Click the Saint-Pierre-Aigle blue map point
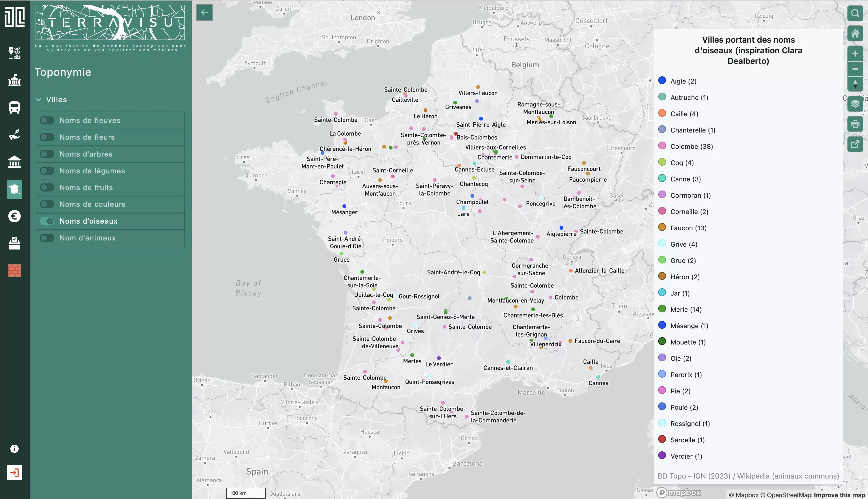 pos(481,119)
